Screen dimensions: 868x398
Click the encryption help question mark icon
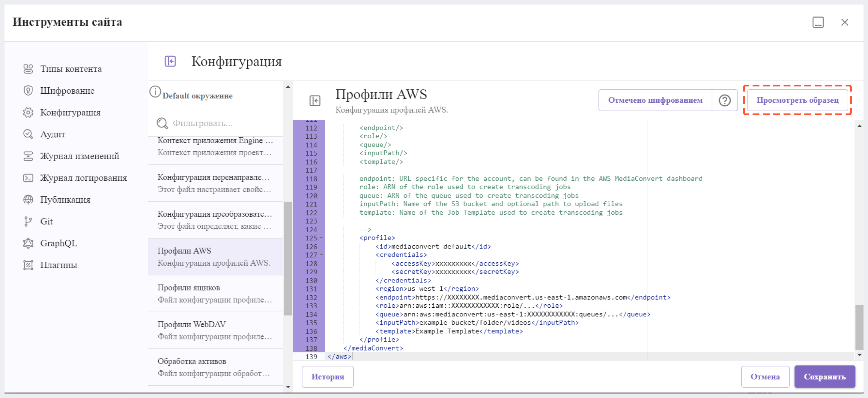pos(724,100)
